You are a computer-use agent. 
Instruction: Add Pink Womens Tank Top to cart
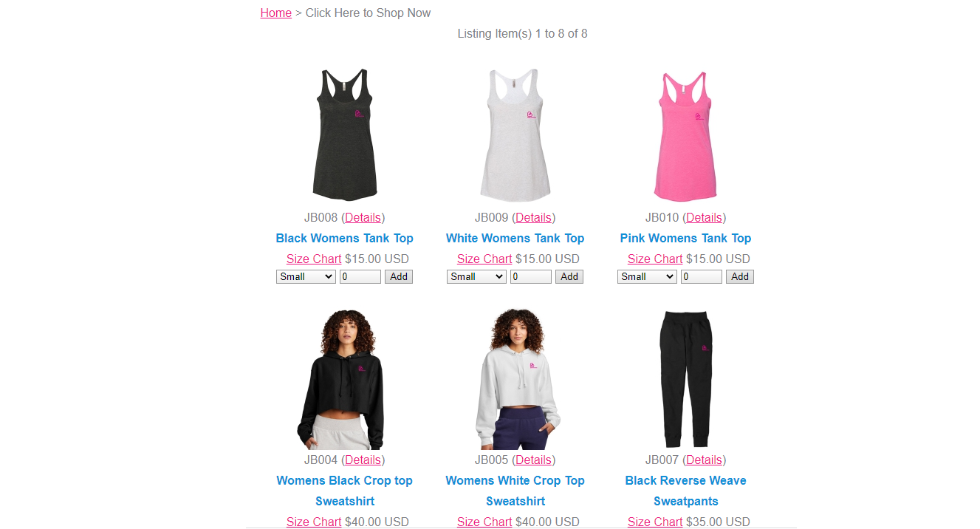click(x=740, y=276)
